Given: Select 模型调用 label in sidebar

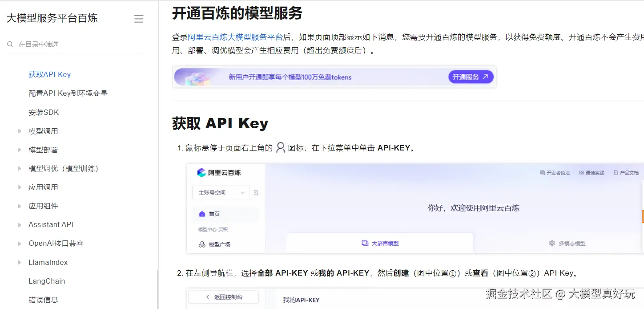Looking at the screenshot, I should pyautogui.click(x=43, y=131).
